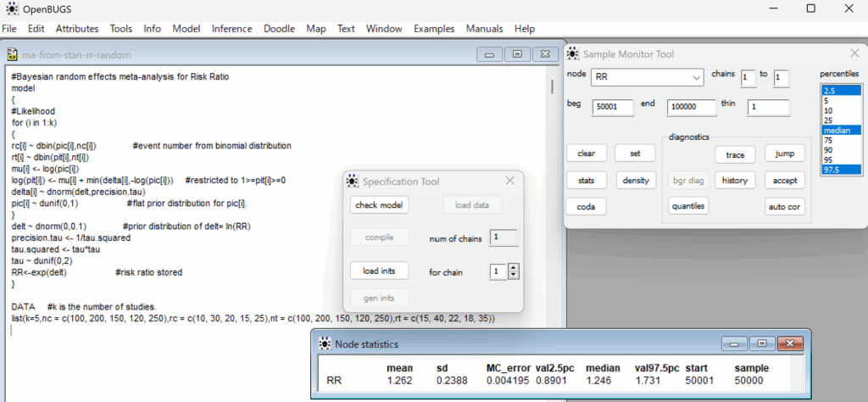868x402 pixels.
Task: Select the 25 percentile option
Action: click(x=841, y=120)
